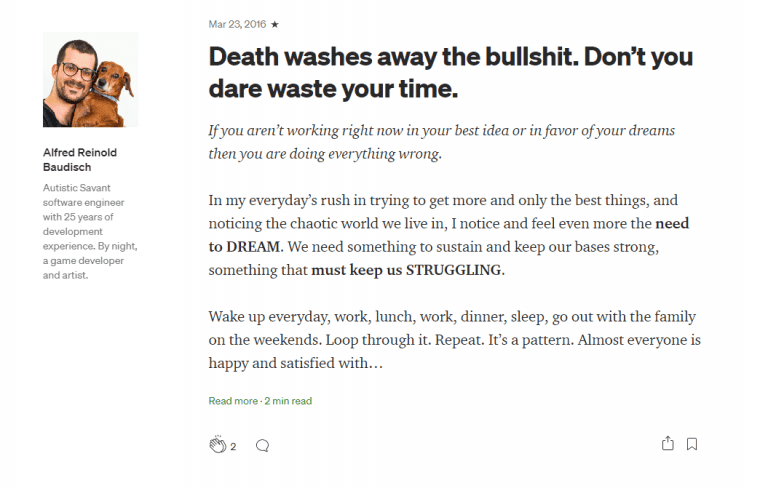Click the bold "must keep us STRUGGLING" phrase
The image size is (768, 488).
pos(407,270)
